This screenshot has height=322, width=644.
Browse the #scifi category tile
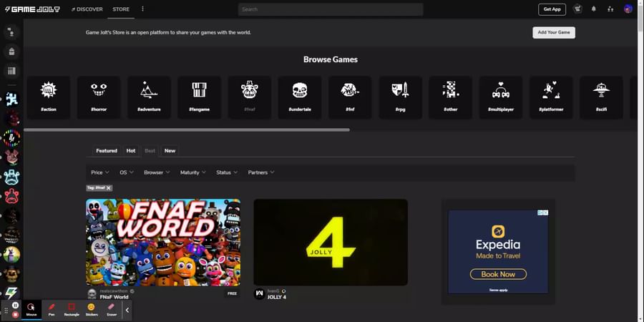(601, 97)
